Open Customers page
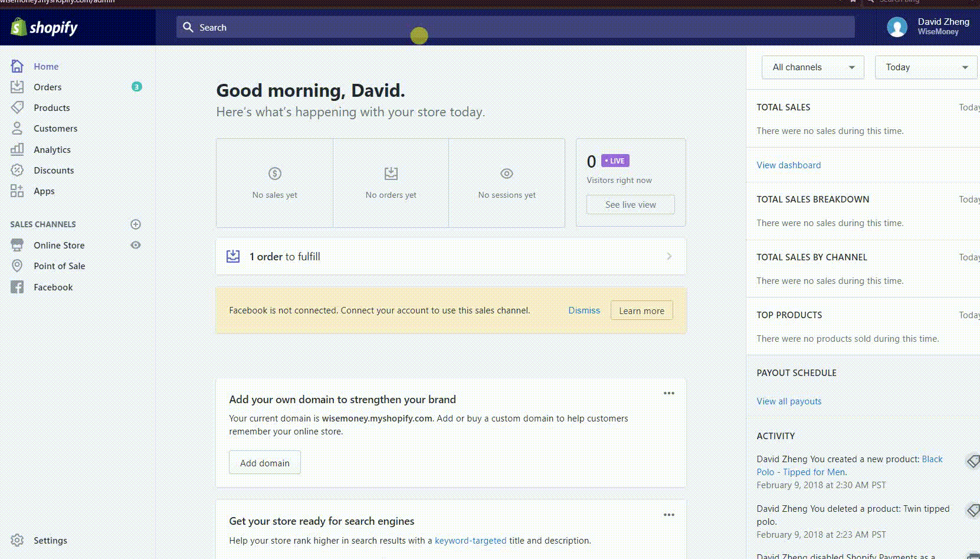Viewport: 980px width, 559px height. [55, 128]
